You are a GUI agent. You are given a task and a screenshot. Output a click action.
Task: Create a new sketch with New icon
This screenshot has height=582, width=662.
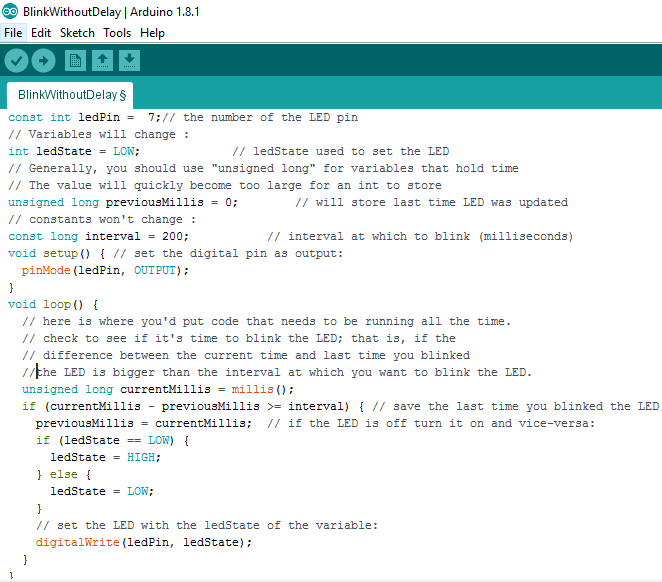[x=76, y=61]
